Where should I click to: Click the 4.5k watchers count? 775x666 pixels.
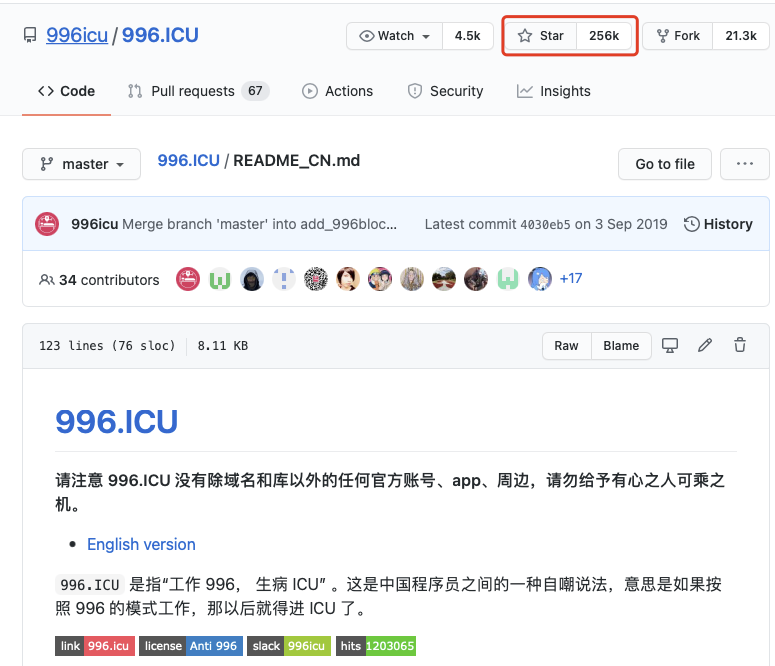coord(468,36)
